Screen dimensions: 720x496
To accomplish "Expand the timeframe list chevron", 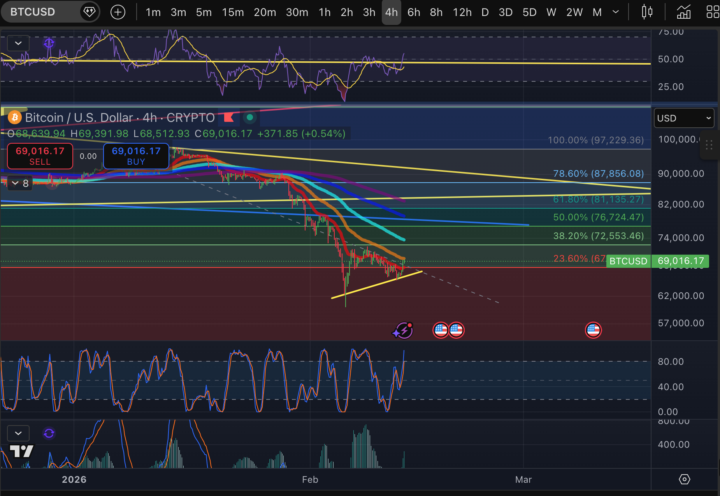I will coord(616,12).
